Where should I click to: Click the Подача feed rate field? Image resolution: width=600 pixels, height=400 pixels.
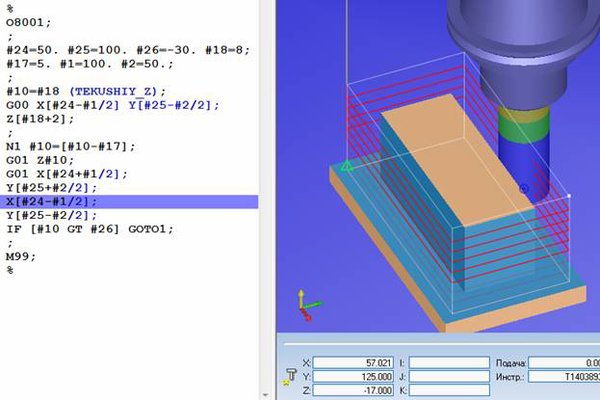[563, 362]
